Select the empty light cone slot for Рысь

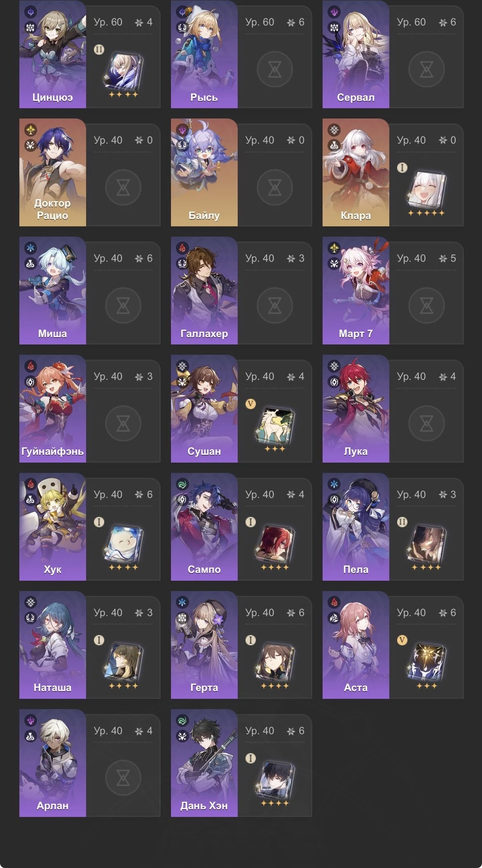275,70
